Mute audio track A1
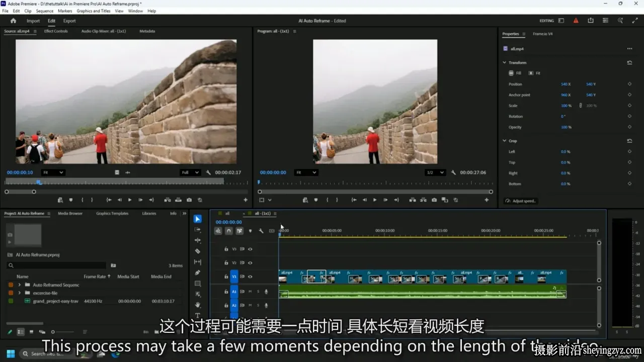This screenshot has height=362, width=644. (x=251, y=291)
